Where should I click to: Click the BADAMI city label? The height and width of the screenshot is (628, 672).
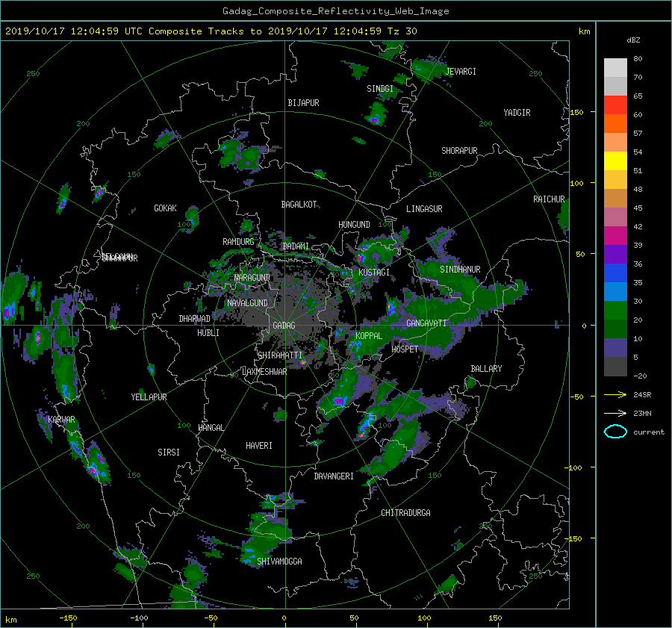(x=296, y=246)
